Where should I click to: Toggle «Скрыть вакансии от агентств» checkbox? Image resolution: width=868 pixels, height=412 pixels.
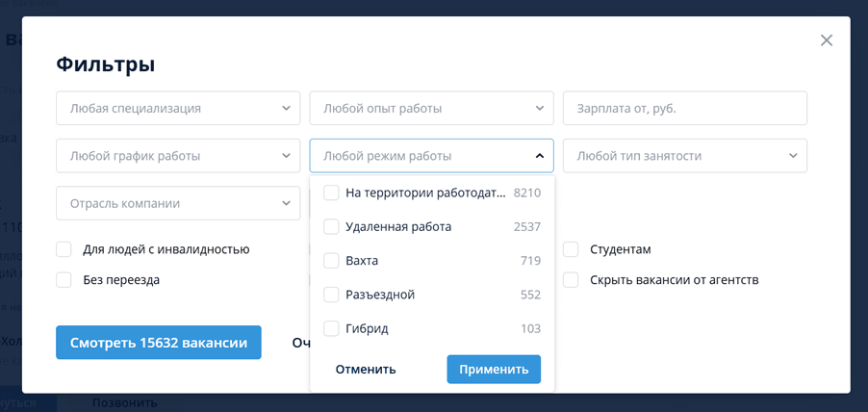571,280
